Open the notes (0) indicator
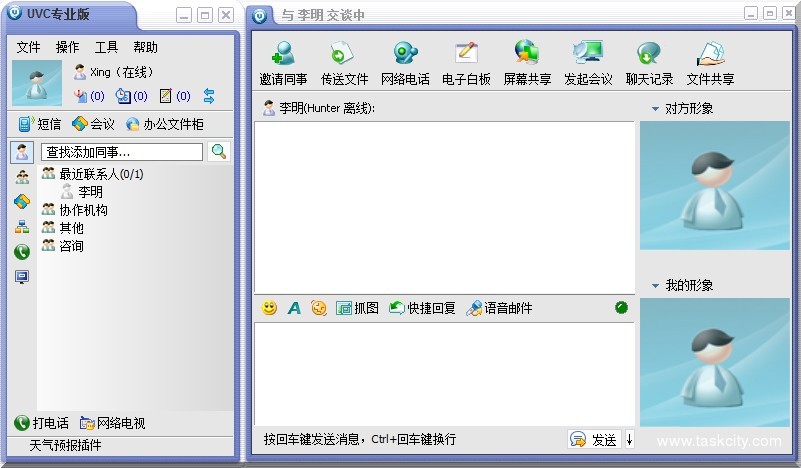The width and height of the screenshot is (801, 468). (x=175, y=96)
